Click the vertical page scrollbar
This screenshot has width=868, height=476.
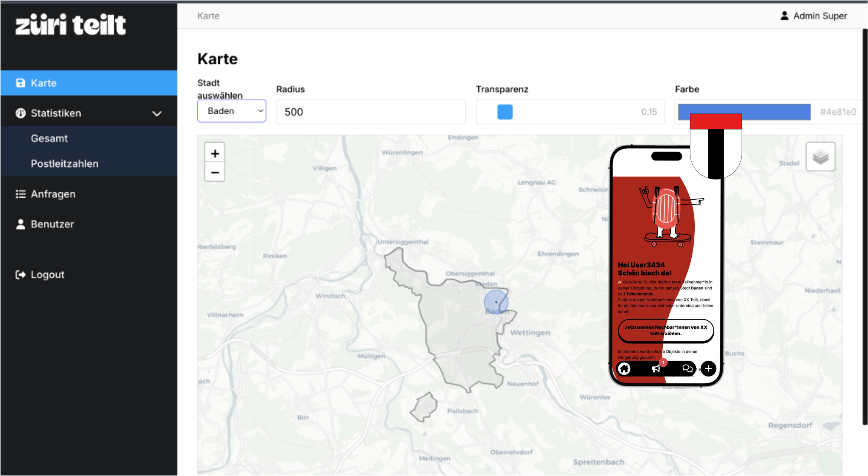point(865,226)
